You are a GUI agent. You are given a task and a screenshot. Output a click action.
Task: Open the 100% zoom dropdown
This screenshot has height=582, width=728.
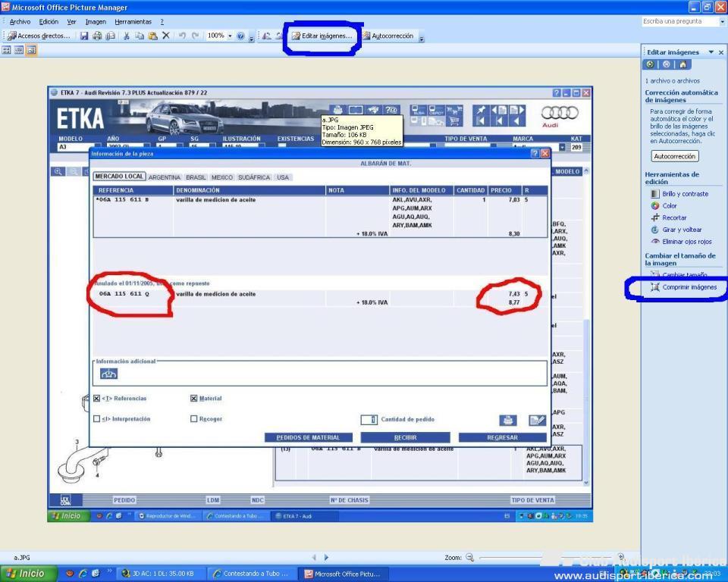tap(229, 36)
